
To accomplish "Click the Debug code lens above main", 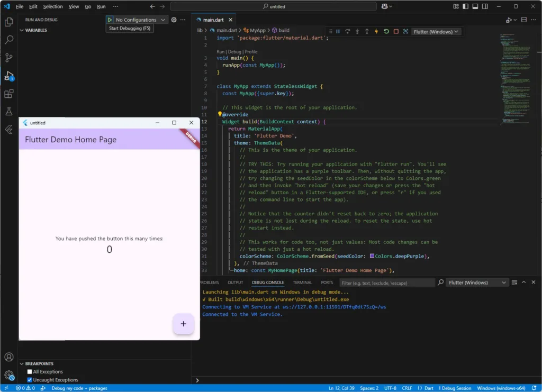I will coord(234,52).
